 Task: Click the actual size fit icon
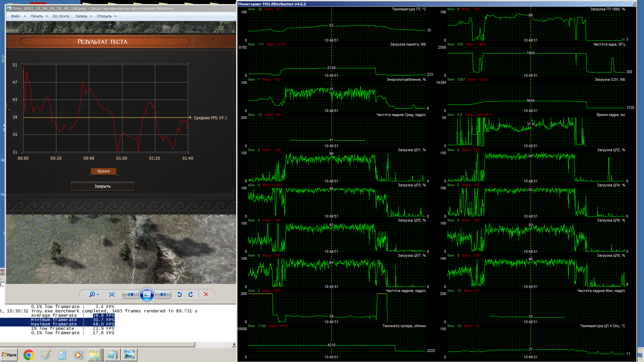(112, 294)
